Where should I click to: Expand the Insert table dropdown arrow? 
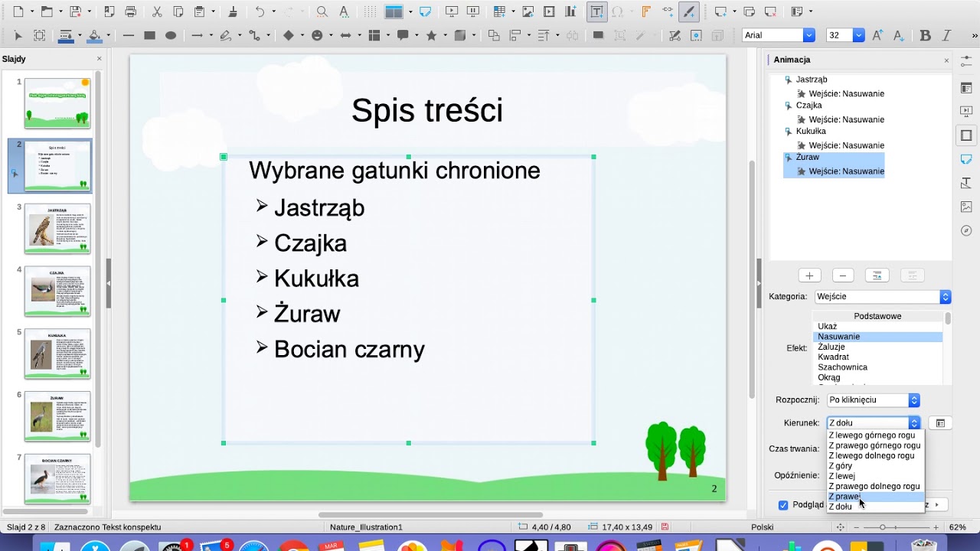tap(514, 11)
